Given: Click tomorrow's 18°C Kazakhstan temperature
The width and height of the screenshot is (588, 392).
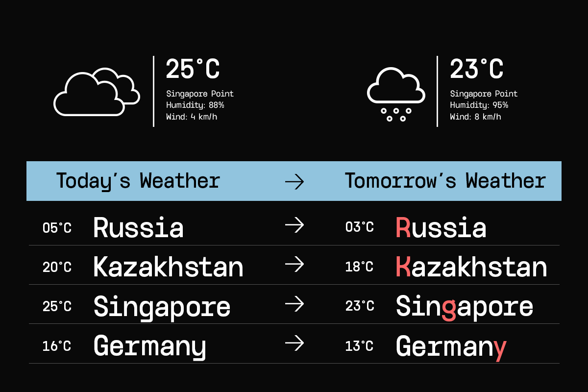Looking at the screenshot, I should click(359, 267).
